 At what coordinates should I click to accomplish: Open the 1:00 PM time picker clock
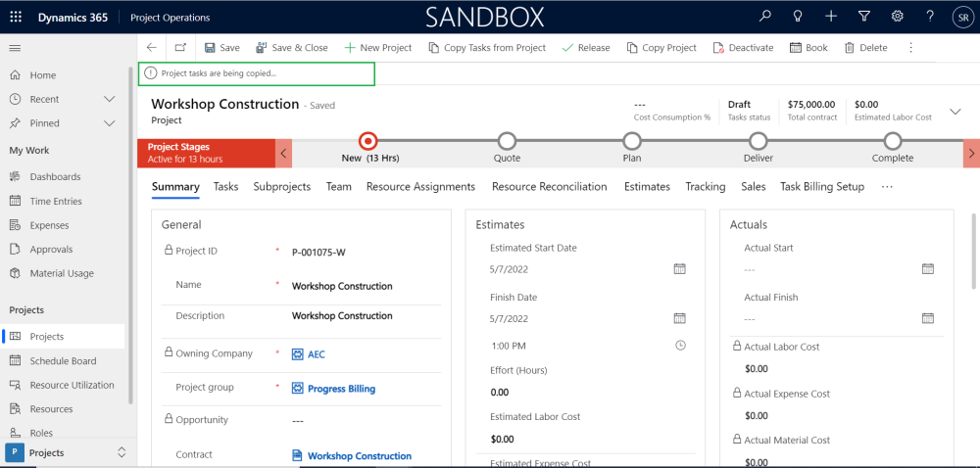pyautogui.click(x=681, y=345)
